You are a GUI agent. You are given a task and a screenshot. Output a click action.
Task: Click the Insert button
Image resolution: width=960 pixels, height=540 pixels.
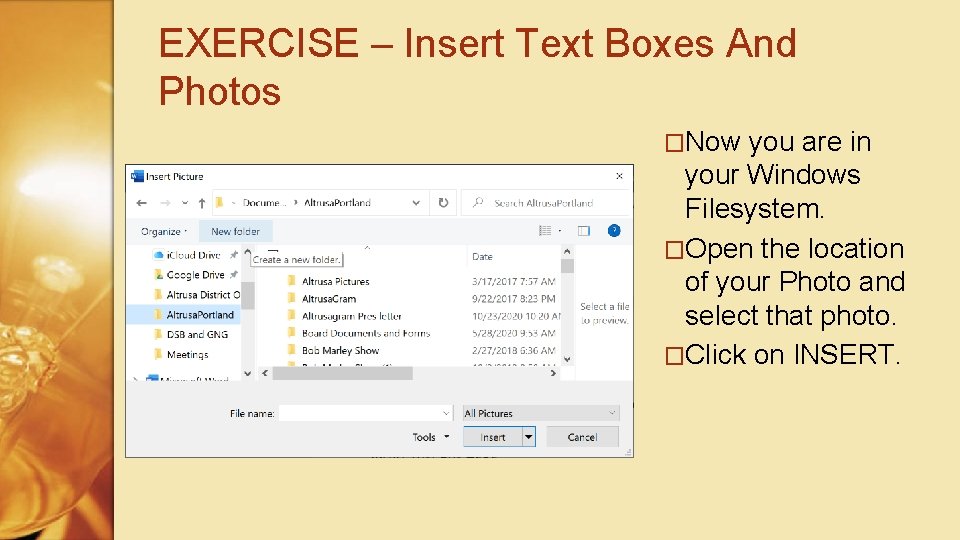[x=493, y=437]
